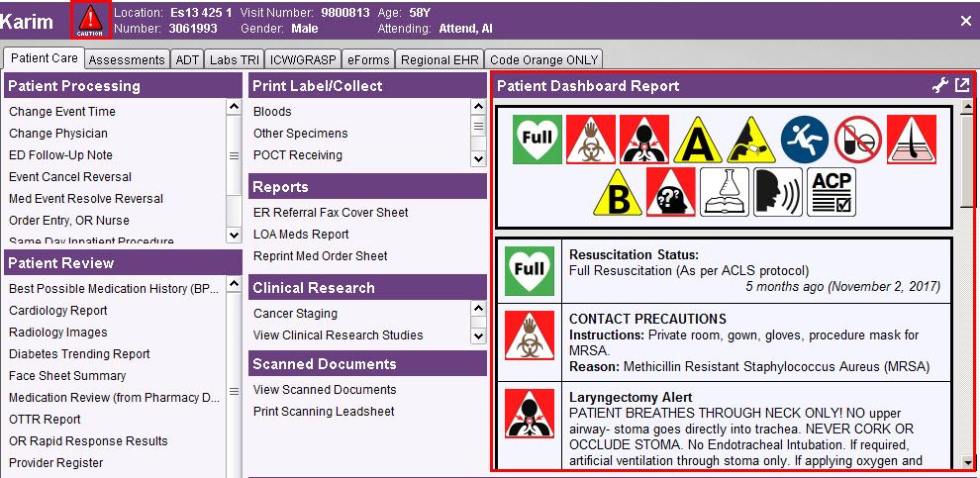This screenshot has width=980, height=478.
Task: Open View Scanned Documents
Action: (x=325, y=390)
